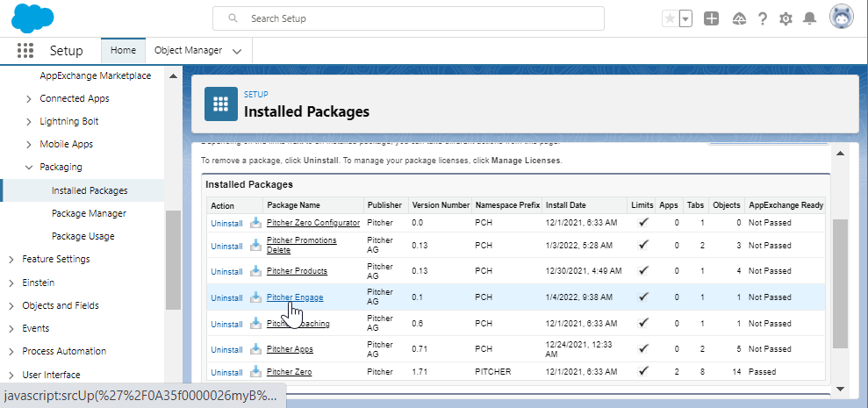Open the Help question mark icon
Image resolution: width=868 pixels, height=408 pixels.
[762, 18]
